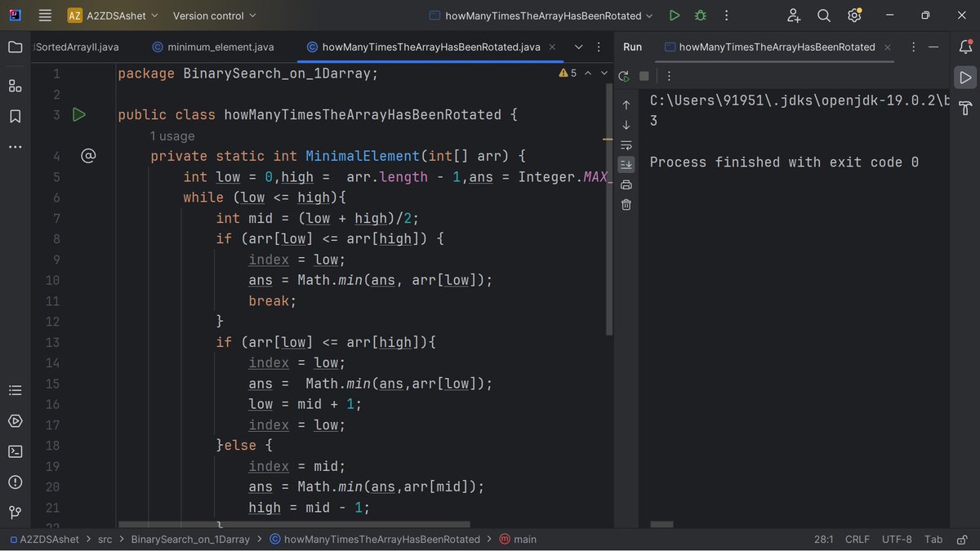Viewport: 980px width, 551px height.
Task: Click the class name breadcrumb howManyTimesTheArrayHasBeenRotated
Action: click(x=375, y=539)
